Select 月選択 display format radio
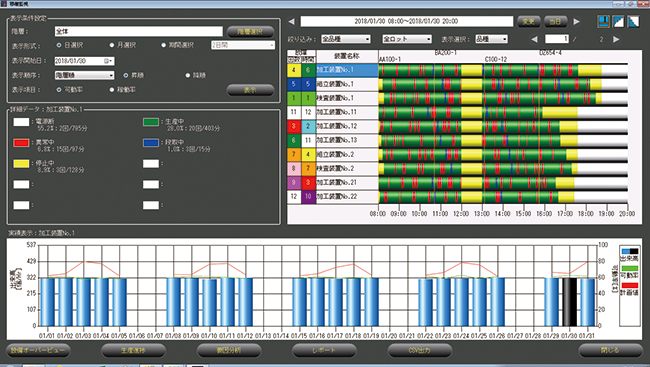Viewport: 650px width, 367px height. (x=112, y=45)
